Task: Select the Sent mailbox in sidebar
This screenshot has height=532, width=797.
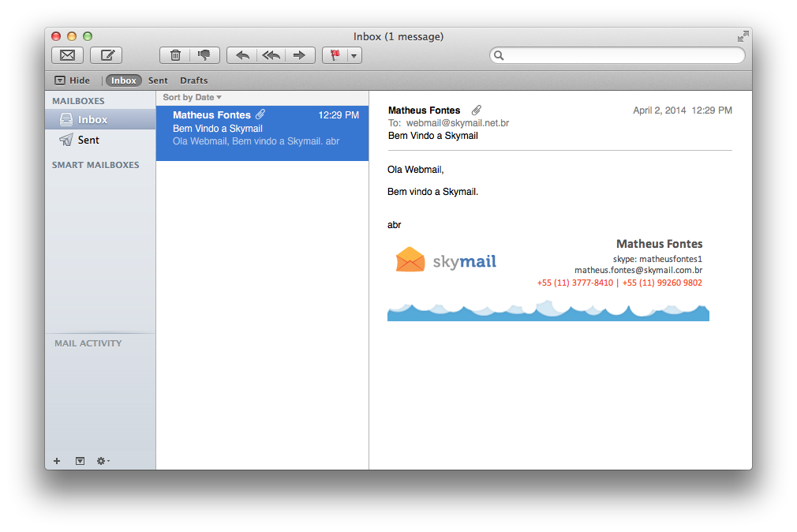Action: click(88, 140)
